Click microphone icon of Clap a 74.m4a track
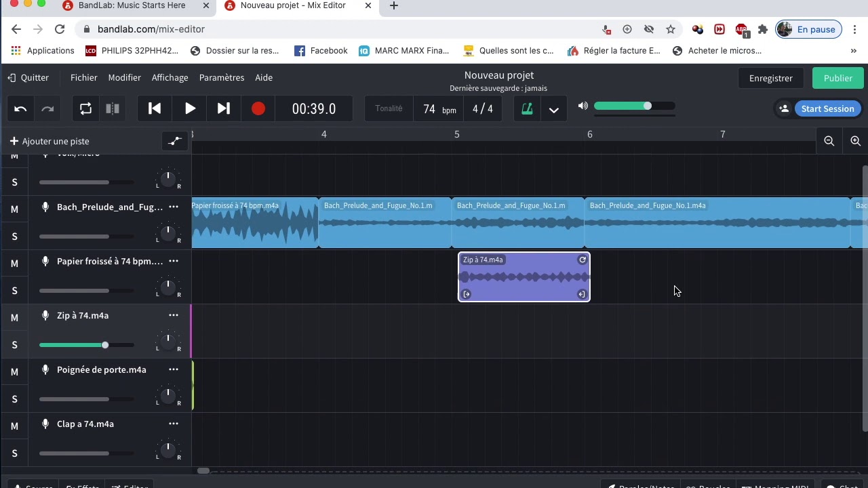The image size is (868, 488). [x=45, y=424]
